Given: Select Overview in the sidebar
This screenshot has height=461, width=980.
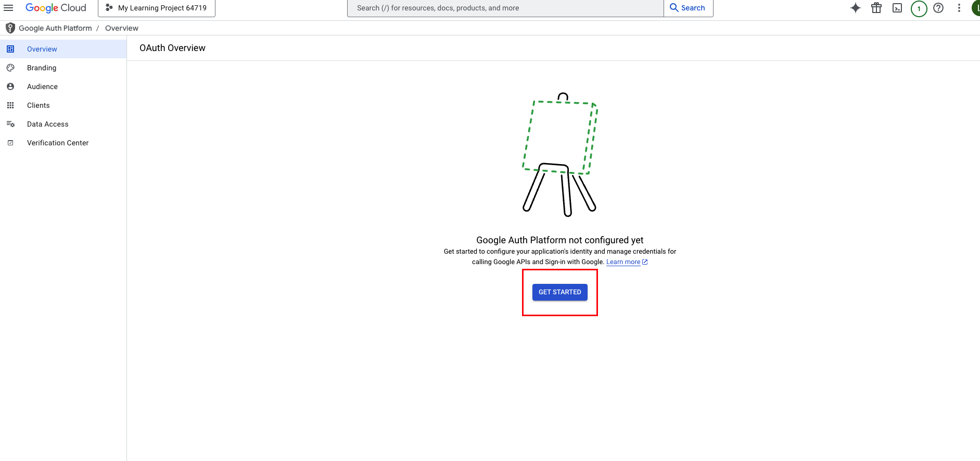Looking at the screenshot, I should pyautogui.click(x=63, y=49).
